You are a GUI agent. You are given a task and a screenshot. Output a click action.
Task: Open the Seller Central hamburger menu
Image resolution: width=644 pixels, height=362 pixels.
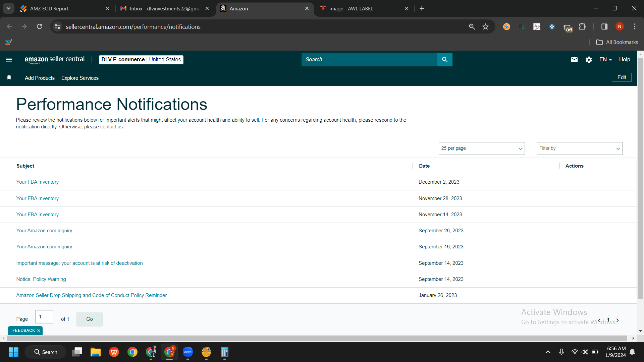(x=9, y=60)
